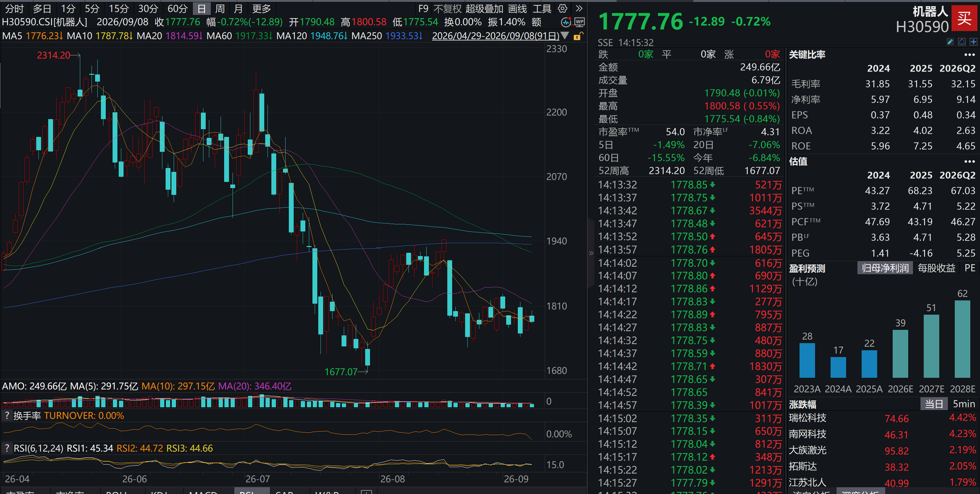980x494 pixels.
Task: Click the AMO 249.66亿 volume label
Action: tap(34, 386)
